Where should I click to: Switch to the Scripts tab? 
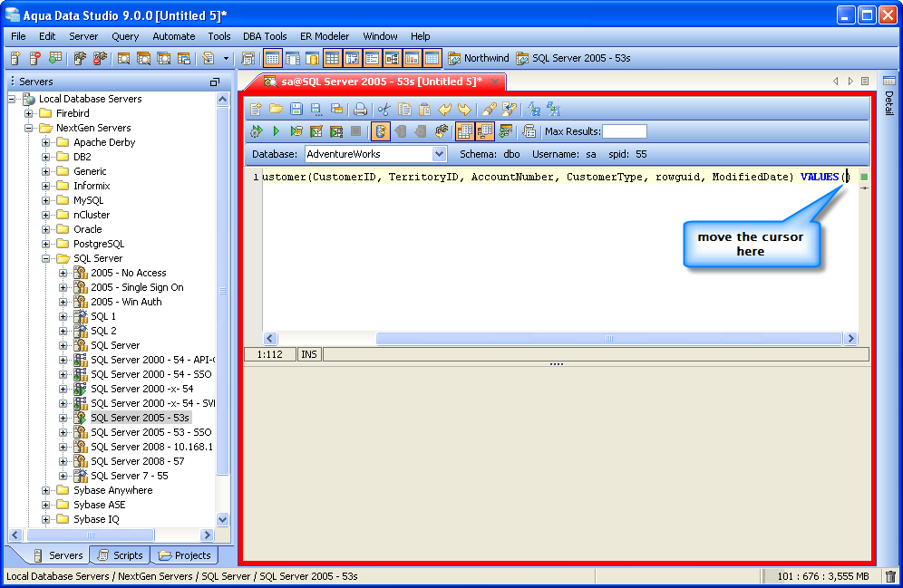click(x=121, y=555)
